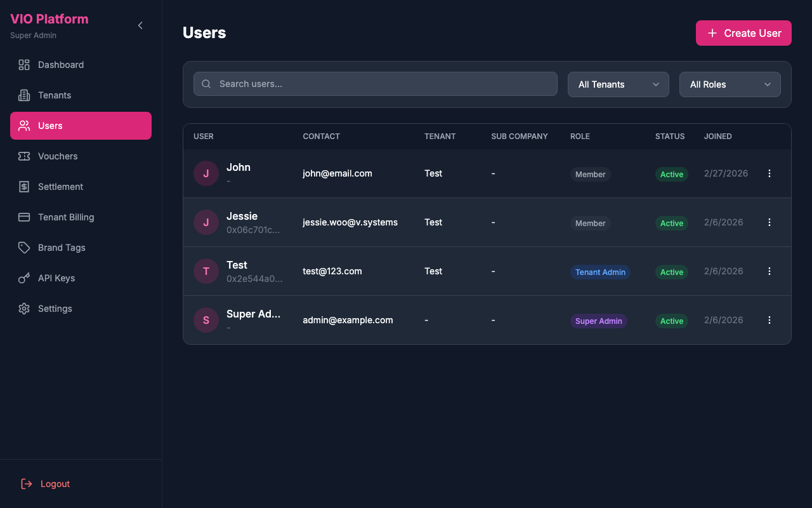Open row options for Super Admin user
The image size is (812, 508).
769,320
